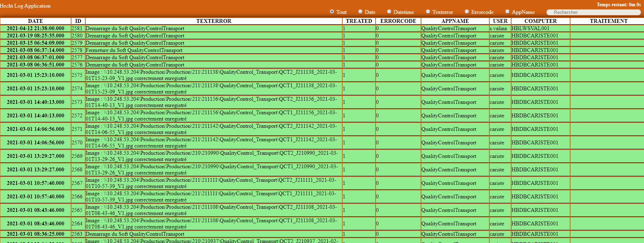Pick the AppName radio option
The height and width of the screenshot is (243, 644).
[507, 12]
